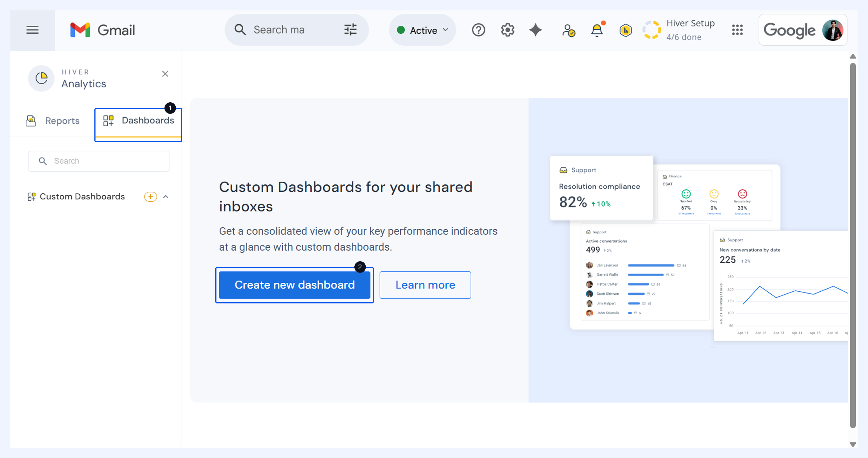Click Create new dashboard button

click(294, 285)
